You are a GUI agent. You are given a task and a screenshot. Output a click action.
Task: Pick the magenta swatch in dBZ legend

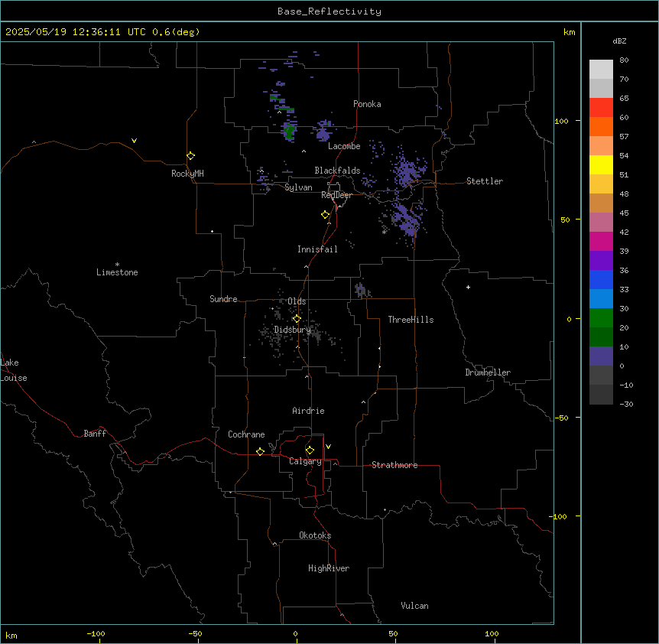click(601, 241)
